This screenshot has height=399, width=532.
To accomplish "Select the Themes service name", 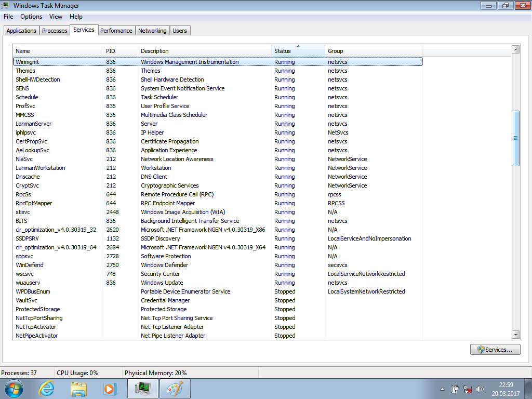I will pos(25,71).
